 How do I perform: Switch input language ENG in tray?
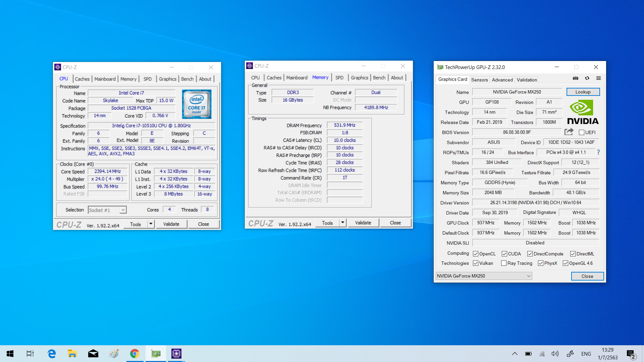click(586, 354)
